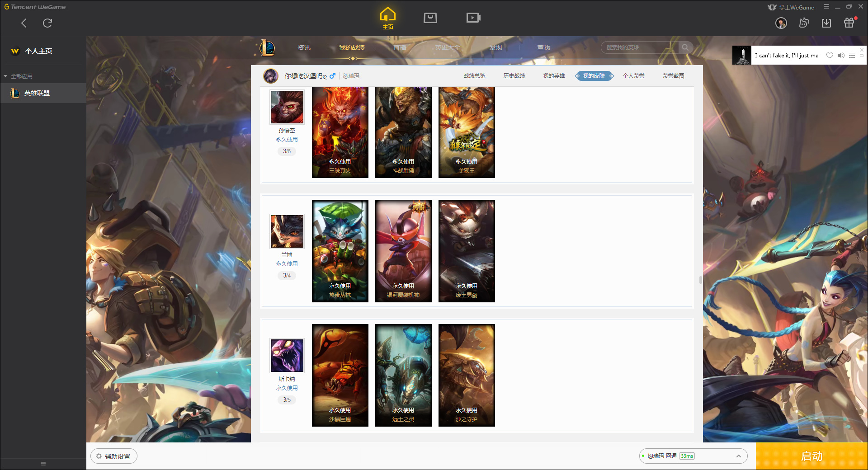Open the music playlist icon

(x=852, y=56)
